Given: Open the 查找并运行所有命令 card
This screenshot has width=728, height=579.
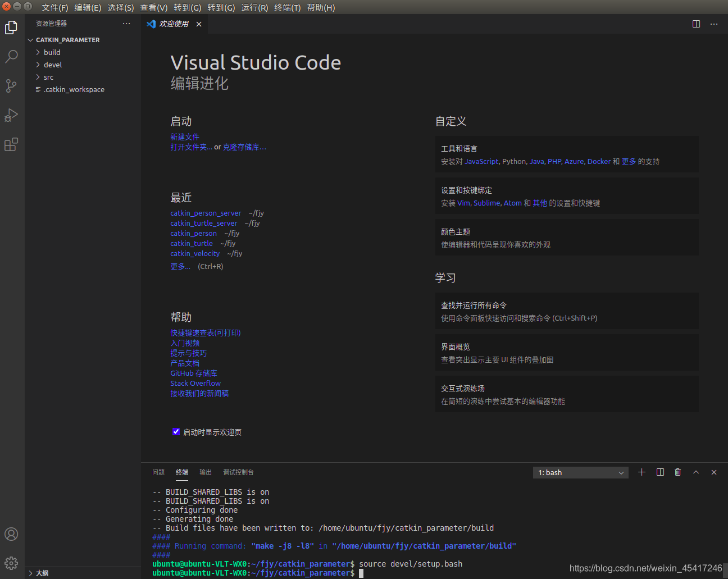Looking at the screenshot, I should (567, 311).
